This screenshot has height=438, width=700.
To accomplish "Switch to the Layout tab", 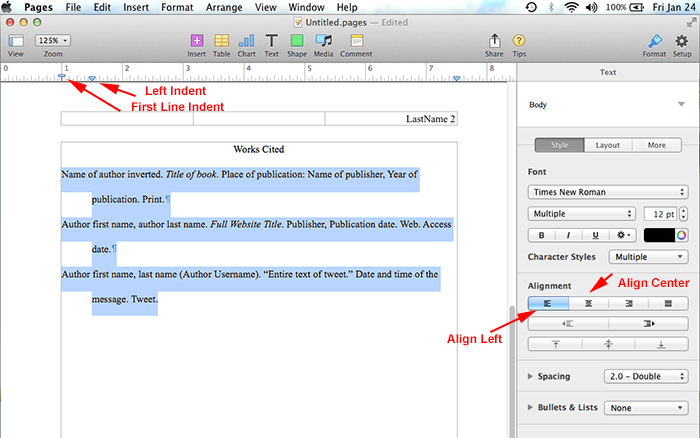I will [x=607, y=145].
